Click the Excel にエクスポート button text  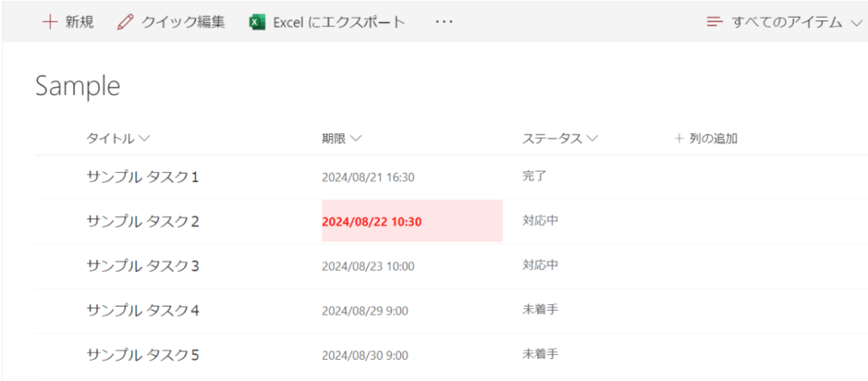[338, 22]
